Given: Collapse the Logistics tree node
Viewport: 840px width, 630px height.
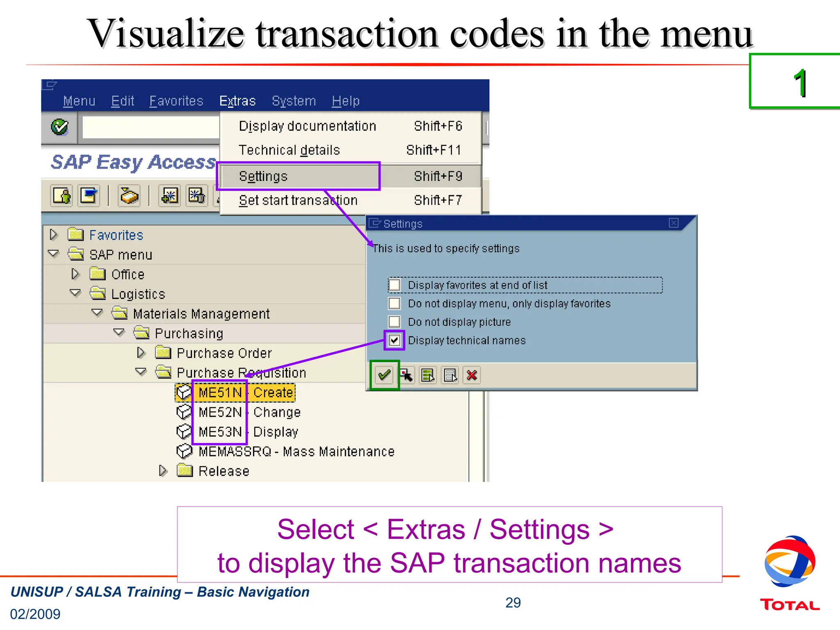Looking at the screenshot, I should 75,294.
